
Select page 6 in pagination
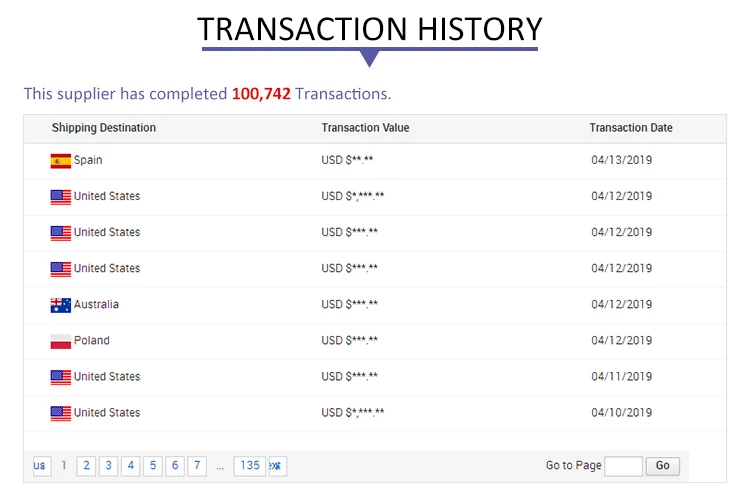pos(175,466)
